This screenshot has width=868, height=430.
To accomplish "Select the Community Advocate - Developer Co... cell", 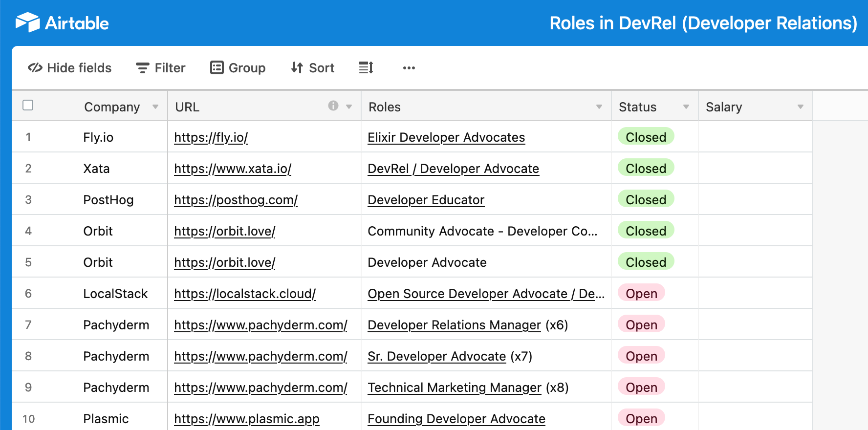I will [486, 231].
